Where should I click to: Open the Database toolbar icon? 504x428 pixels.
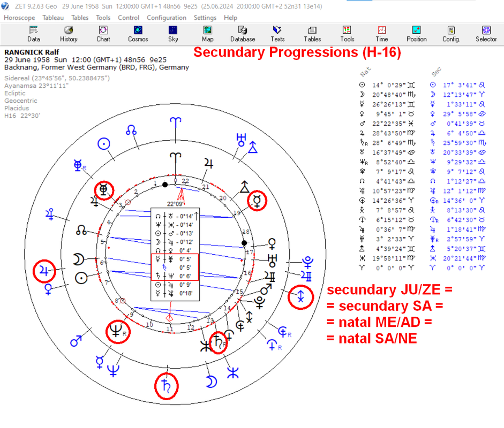click(243, 34)
